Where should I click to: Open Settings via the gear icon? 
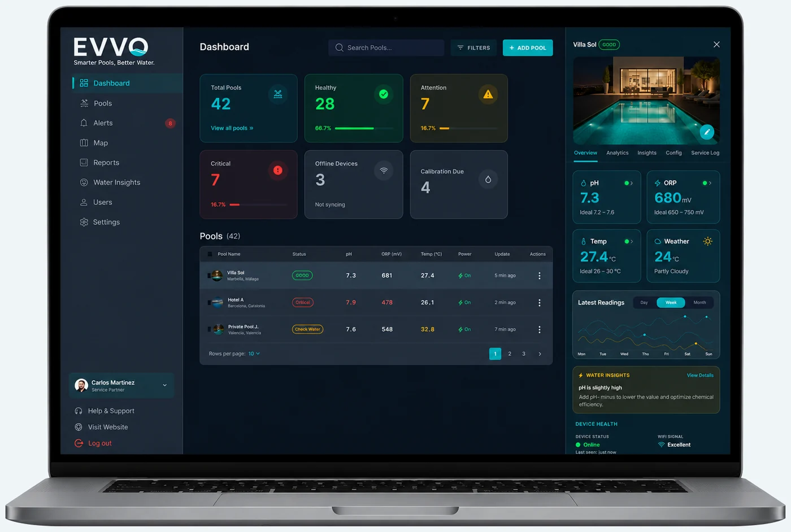pos(84,222)
